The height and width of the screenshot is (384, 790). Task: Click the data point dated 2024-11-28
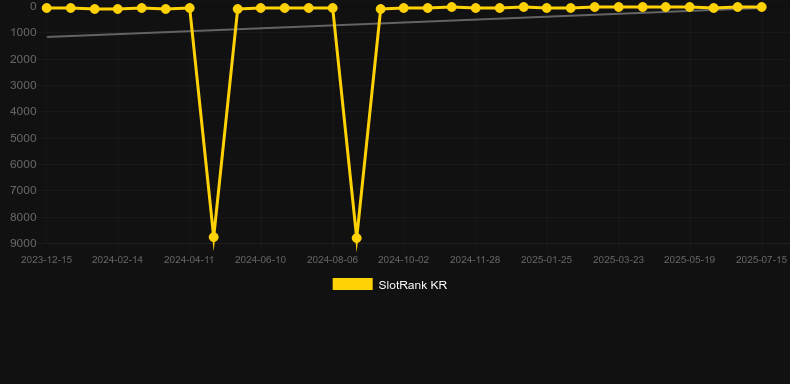coord(475,8)
